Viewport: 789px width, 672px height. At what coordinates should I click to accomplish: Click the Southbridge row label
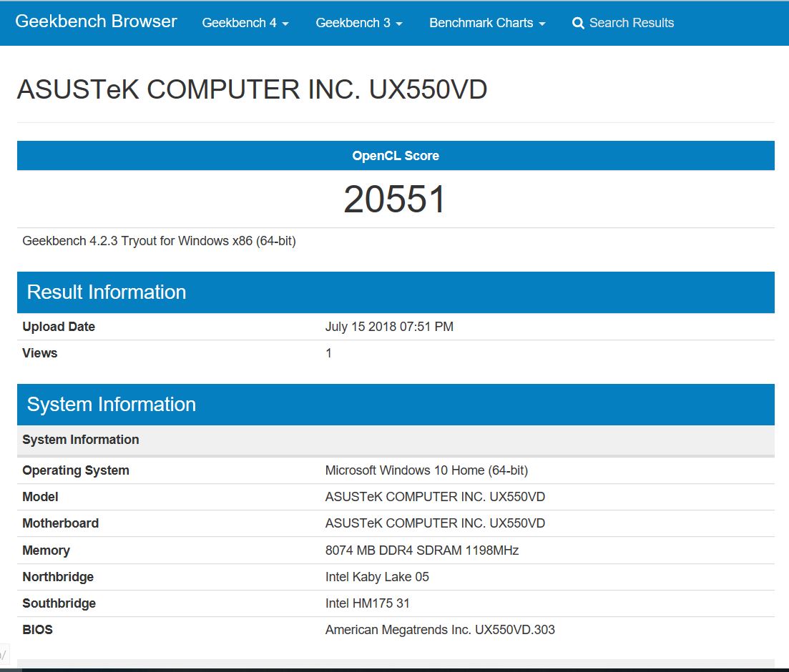pyautogui.click(x=59, y=603)
